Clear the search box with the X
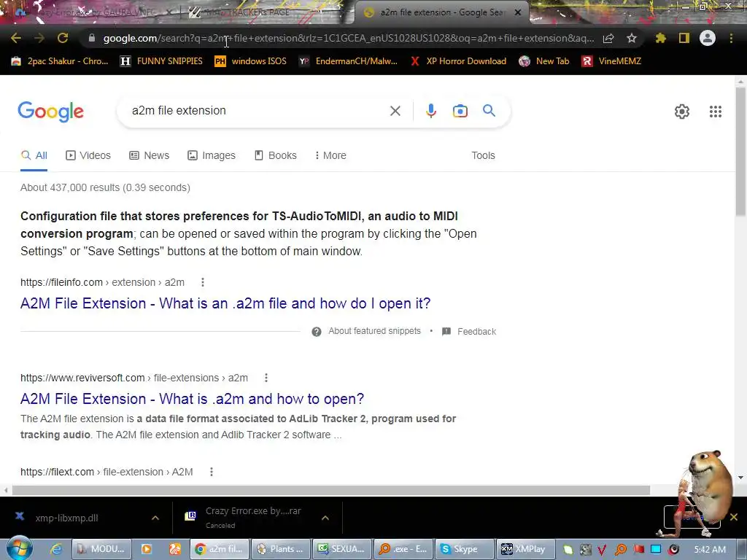 [395, 111]
